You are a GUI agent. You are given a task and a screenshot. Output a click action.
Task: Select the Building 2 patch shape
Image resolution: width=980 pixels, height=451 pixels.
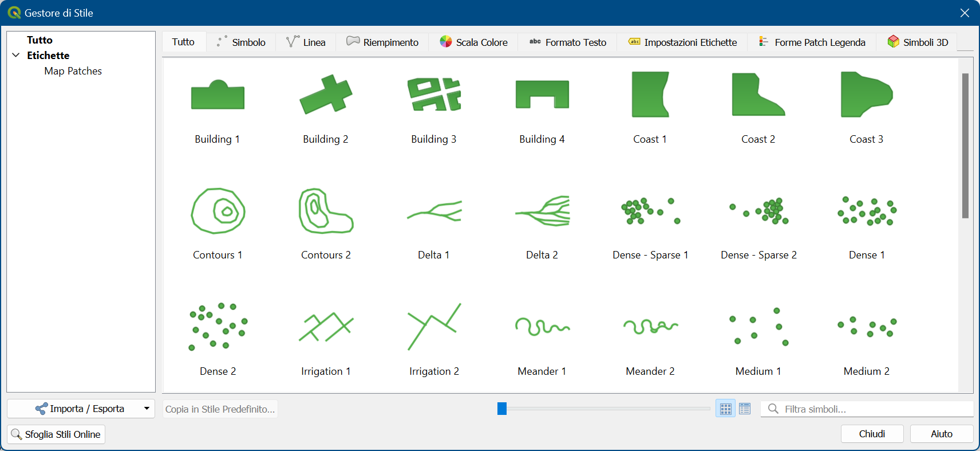(x=326, y=108)
